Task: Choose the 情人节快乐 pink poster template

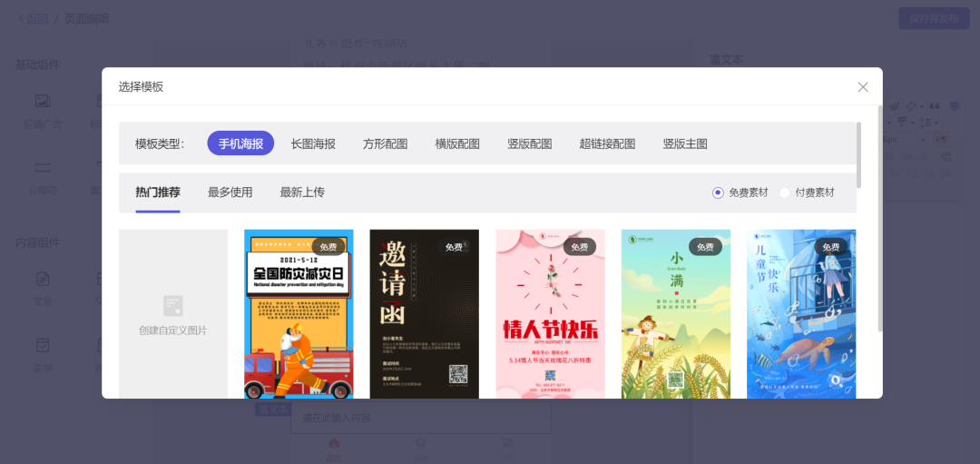Action: pos(551,314)
